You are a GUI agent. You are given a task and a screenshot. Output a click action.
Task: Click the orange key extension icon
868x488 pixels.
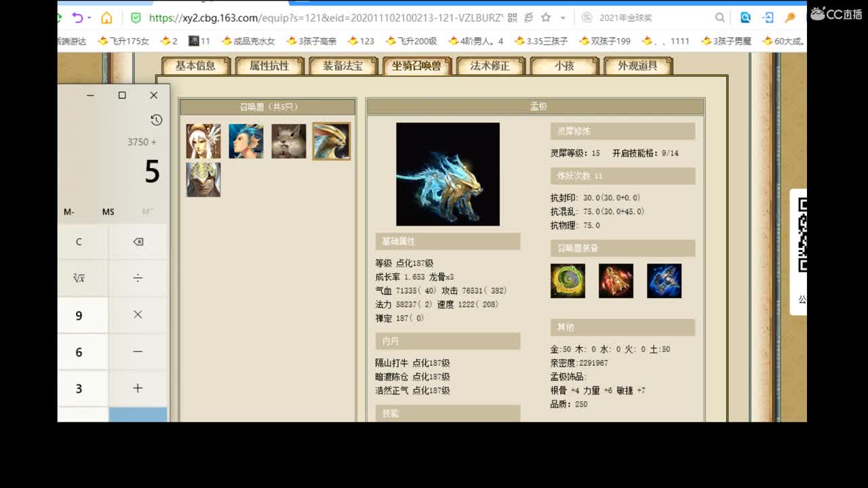click(x=790, y=18)
